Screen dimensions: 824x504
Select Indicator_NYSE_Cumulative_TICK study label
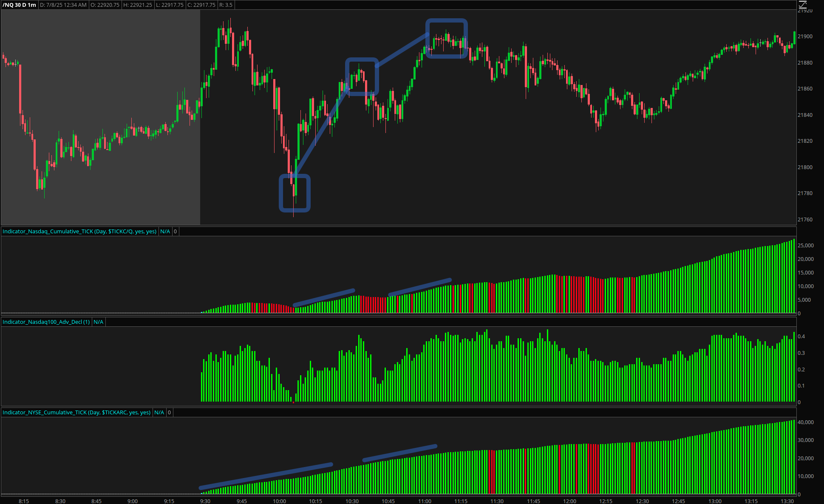click(76, 413)
